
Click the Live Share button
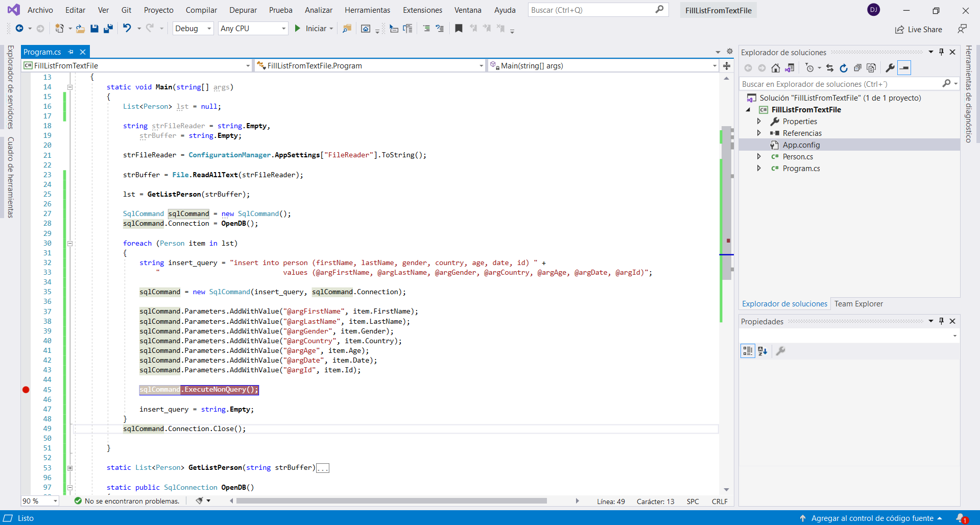pyautogui.click(x=919, y=30)
